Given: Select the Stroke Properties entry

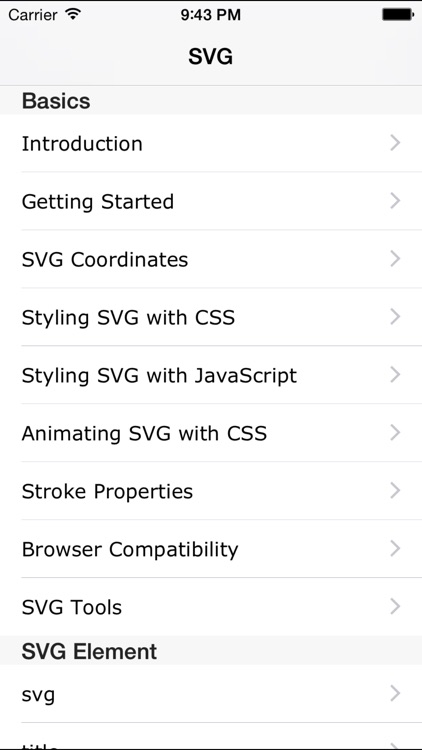Looking at the screenshot, I should [x=211, y=491].
